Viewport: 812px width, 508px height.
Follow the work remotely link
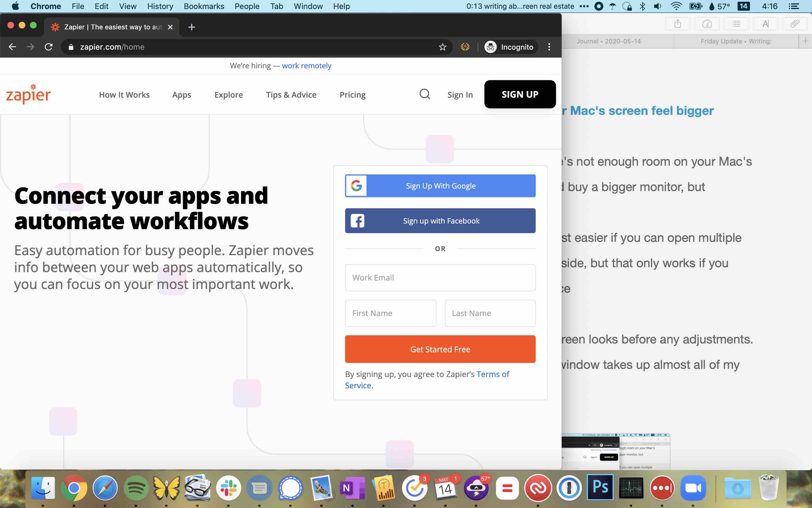[306, 66]
